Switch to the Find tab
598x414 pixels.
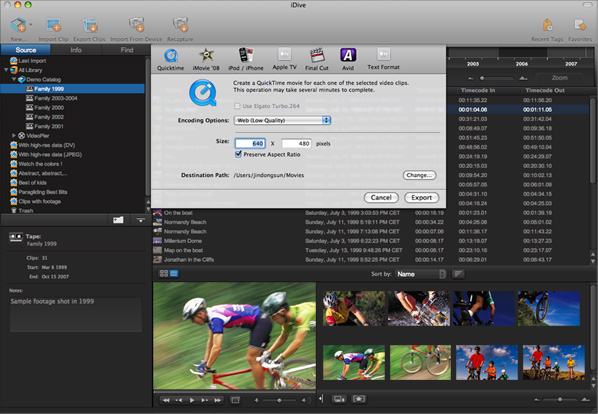127,50
